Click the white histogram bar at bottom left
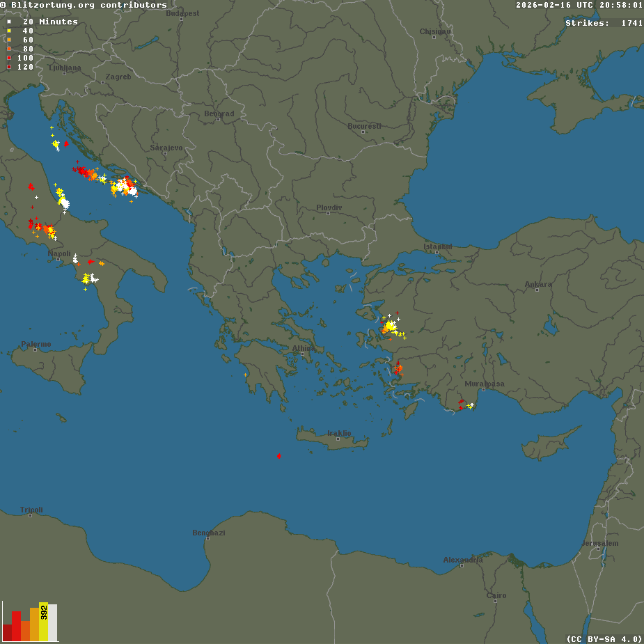 [53, 622]
